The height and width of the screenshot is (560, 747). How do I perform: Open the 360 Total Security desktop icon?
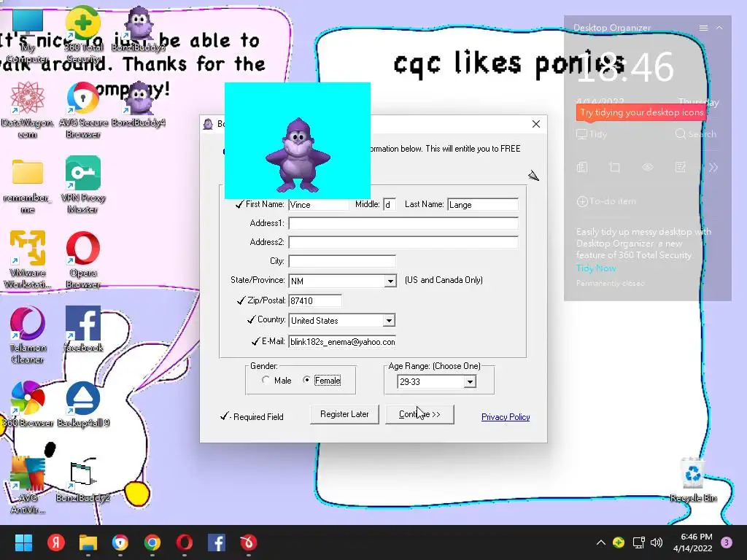point(83,34)
